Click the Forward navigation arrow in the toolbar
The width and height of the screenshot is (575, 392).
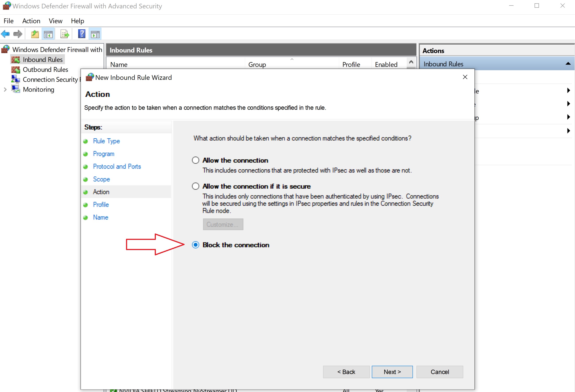coord(17,34)
